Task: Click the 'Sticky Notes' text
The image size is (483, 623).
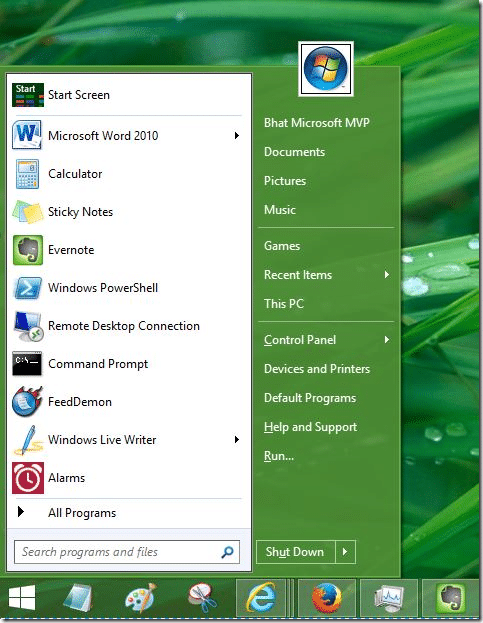Action: click(x=80, y=212)
